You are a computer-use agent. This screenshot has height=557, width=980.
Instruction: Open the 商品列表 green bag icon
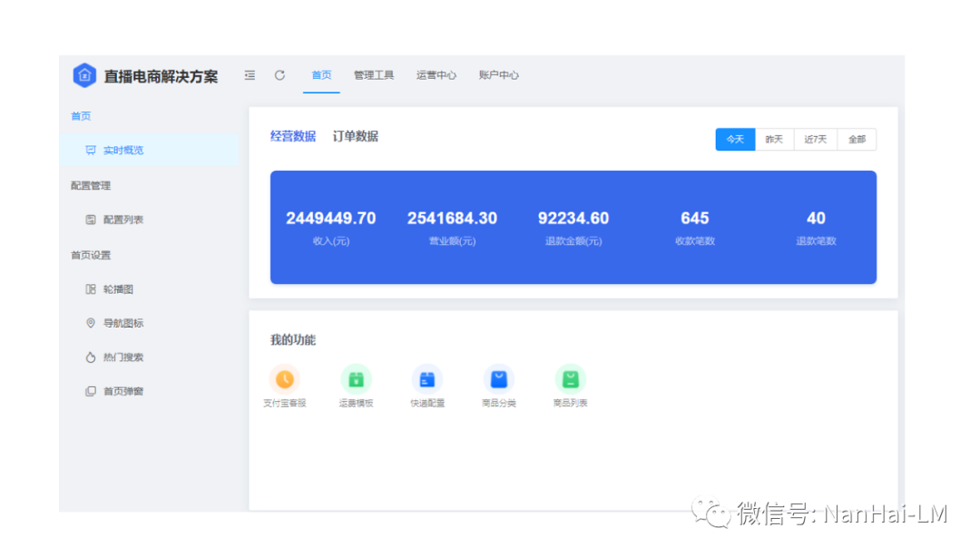click(x=569, y=380)
